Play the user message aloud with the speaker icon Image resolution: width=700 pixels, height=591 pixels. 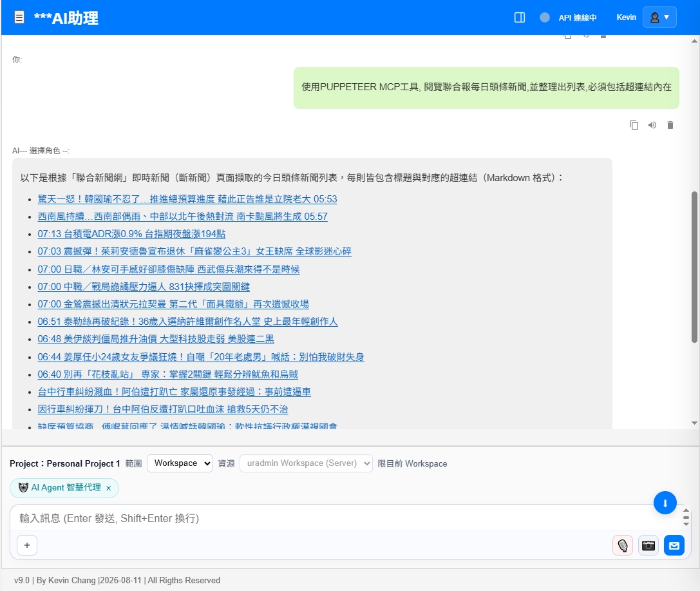pos(652,125)
